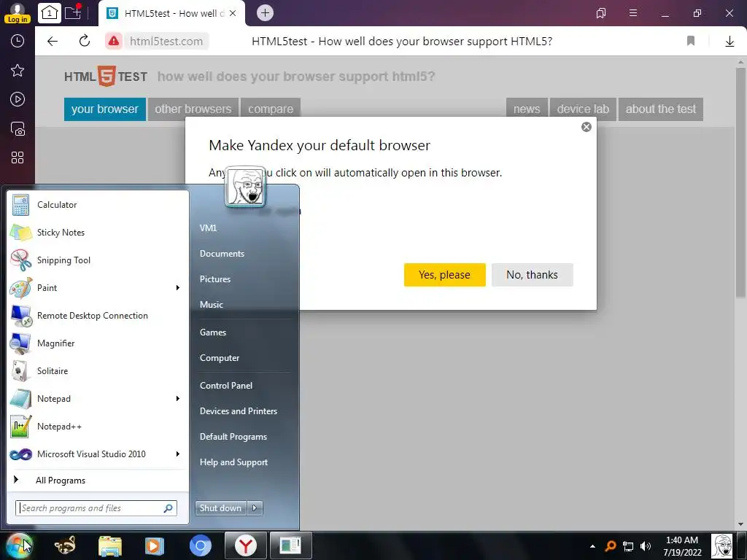Click the new tab group icon
The image size is (747, 560).
click(73, 12)
